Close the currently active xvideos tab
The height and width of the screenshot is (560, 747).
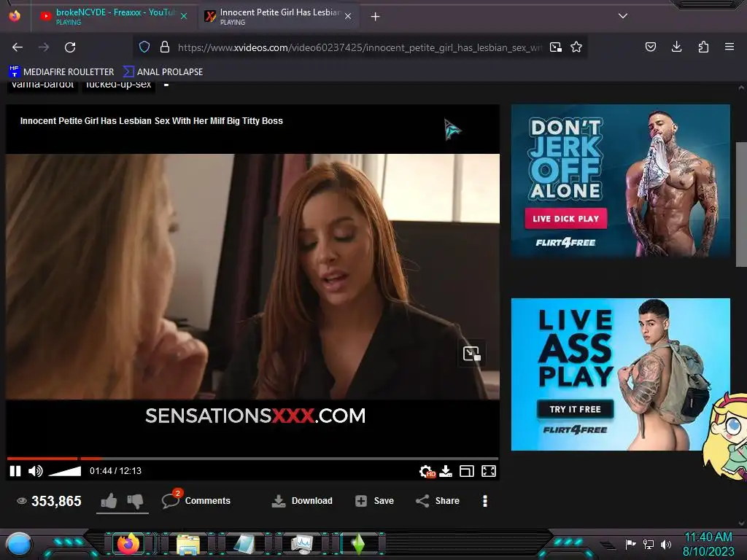pyautogui.click(x=348, y=16)
